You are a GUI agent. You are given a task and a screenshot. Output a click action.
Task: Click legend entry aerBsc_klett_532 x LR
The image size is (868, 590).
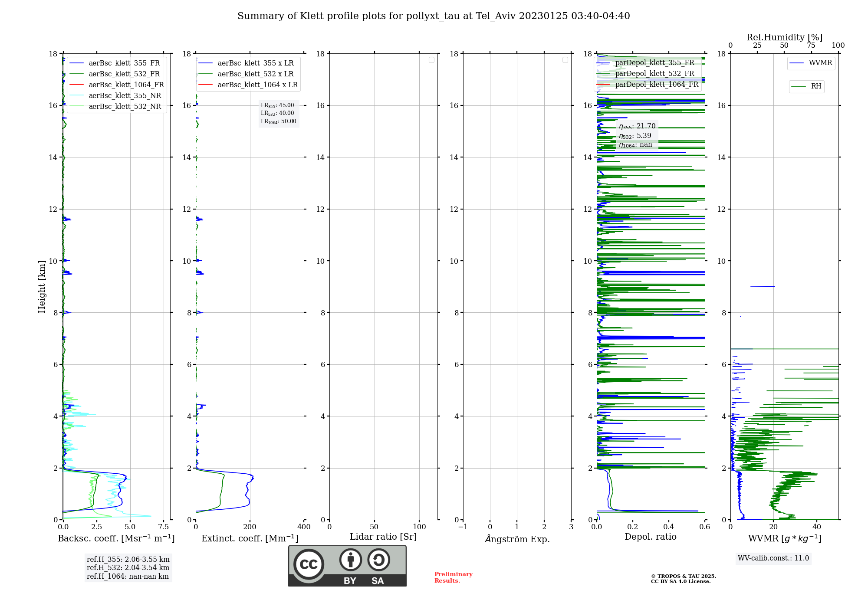[x=247, y=74]
